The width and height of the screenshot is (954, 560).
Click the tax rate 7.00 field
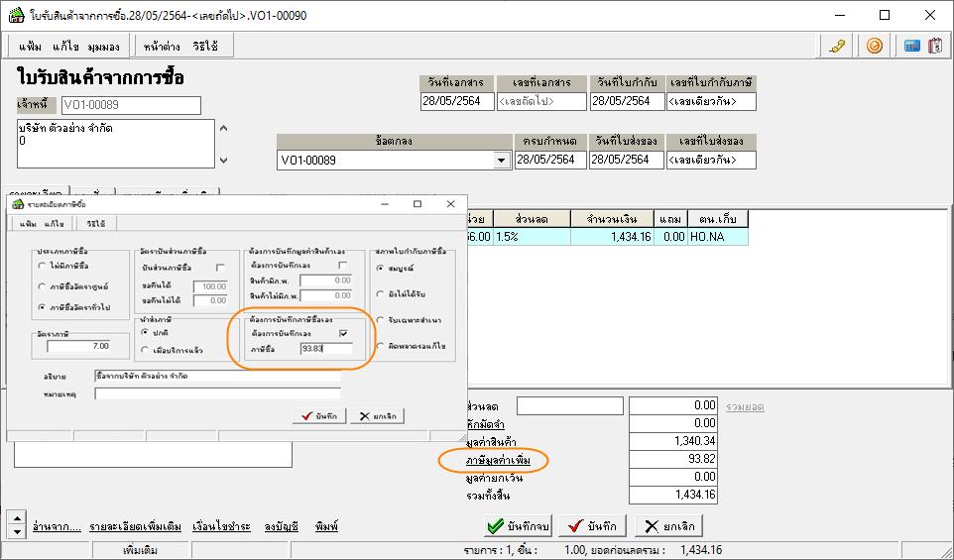[79, 346]
